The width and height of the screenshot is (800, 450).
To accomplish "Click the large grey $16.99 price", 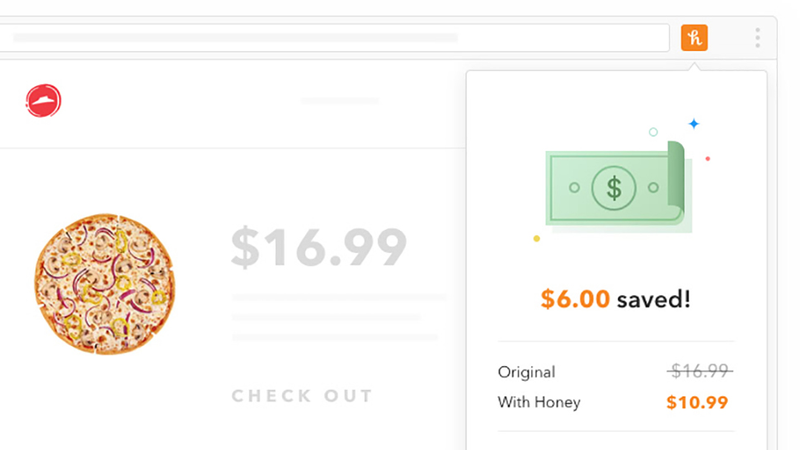I will [x=319, y=247].
